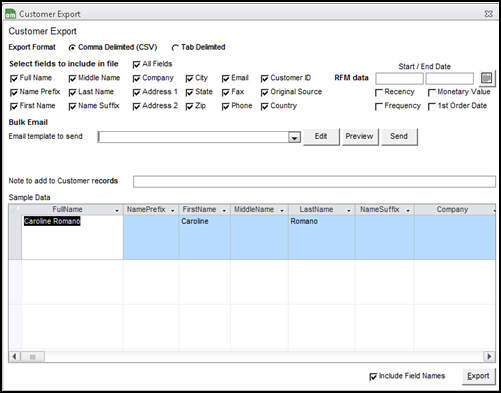The image size is (501, 393).
Task: Toggle the Include Field Names checkbox
Action: (x=373, y=377)
